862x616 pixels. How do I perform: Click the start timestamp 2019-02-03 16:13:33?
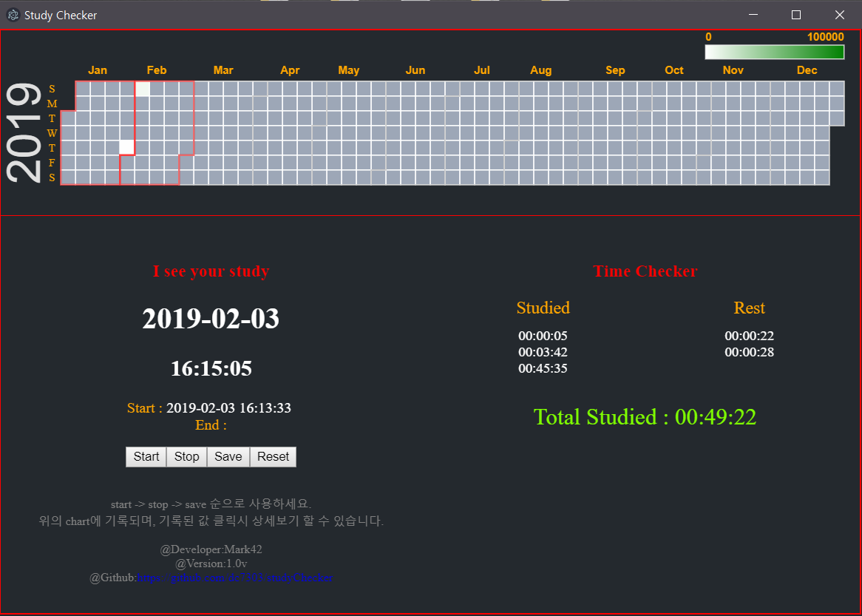coord(228,408)
